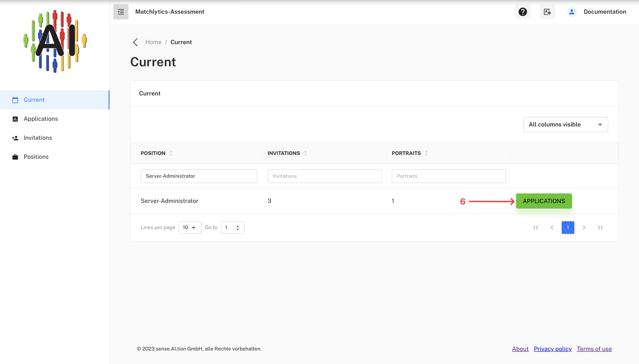Click the Position filter field containing Server-Administrator

[199, 176]
